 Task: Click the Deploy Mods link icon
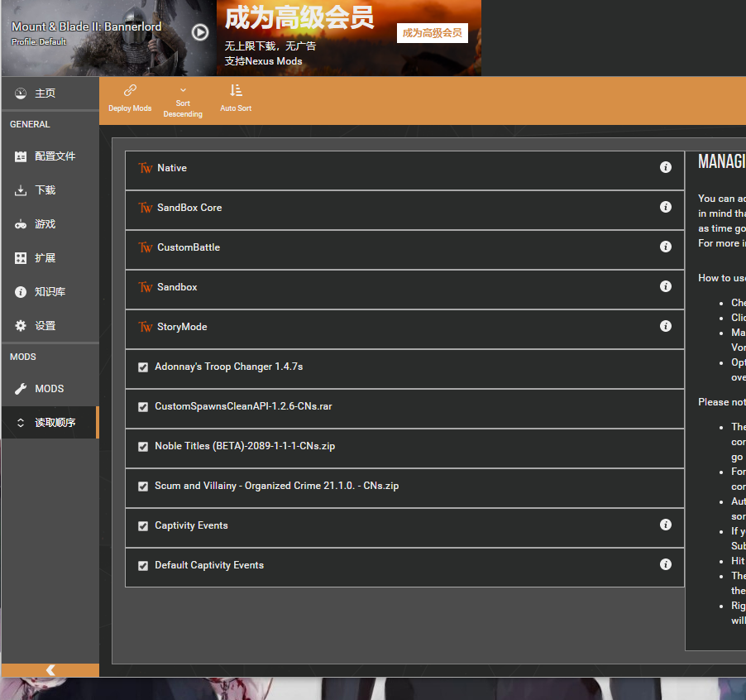point(130,90)
